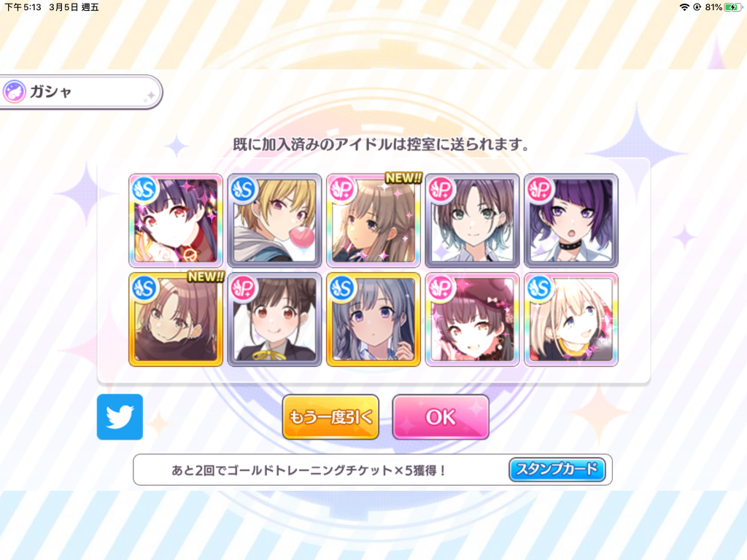Image resolution: width=747 pixels, height=560 pixels.
Task: Select the platinum blonde winking idol card
Action: point(571,319)
